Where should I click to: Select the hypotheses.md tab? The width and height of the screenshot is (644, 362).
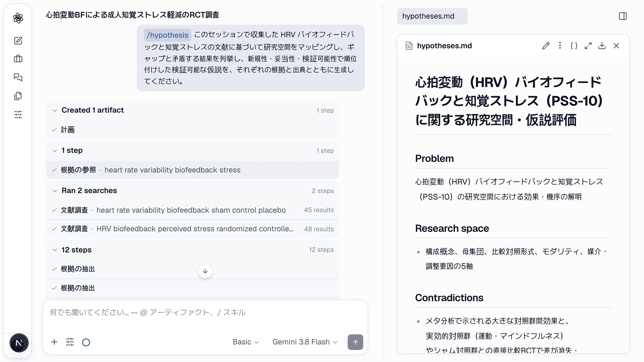432,16
